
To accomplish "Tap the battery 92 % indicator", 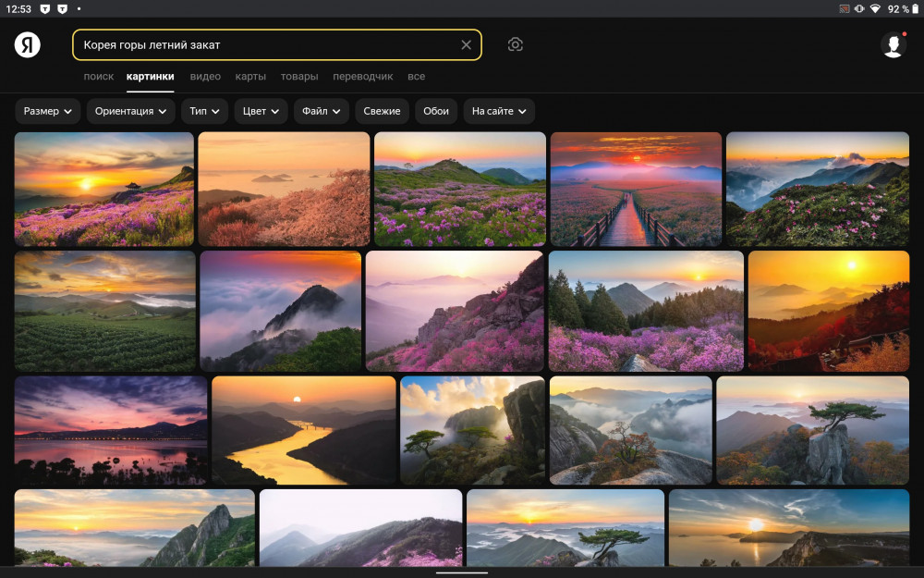I will tap(904, 9).
